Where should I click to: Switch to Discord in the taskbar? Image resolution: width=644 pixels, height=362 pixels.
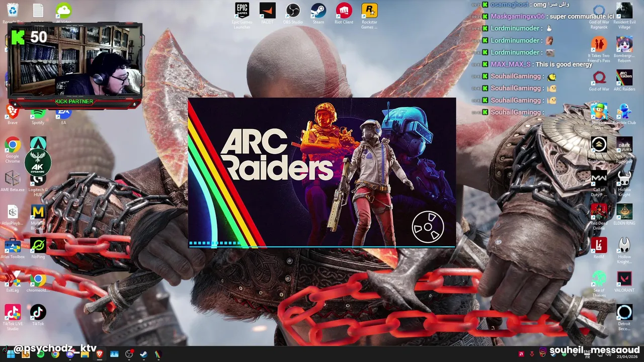click(70, 354)
